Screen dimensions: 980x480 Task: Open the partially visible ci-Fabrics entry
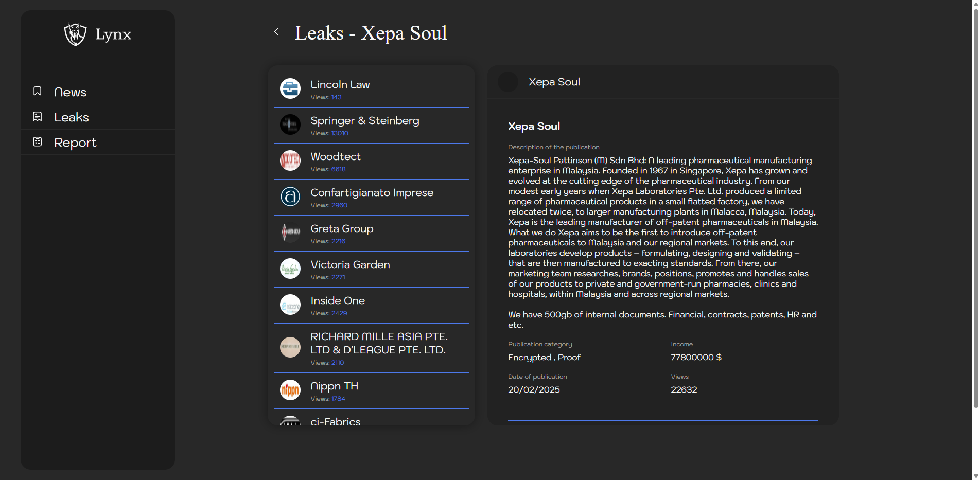336,421
